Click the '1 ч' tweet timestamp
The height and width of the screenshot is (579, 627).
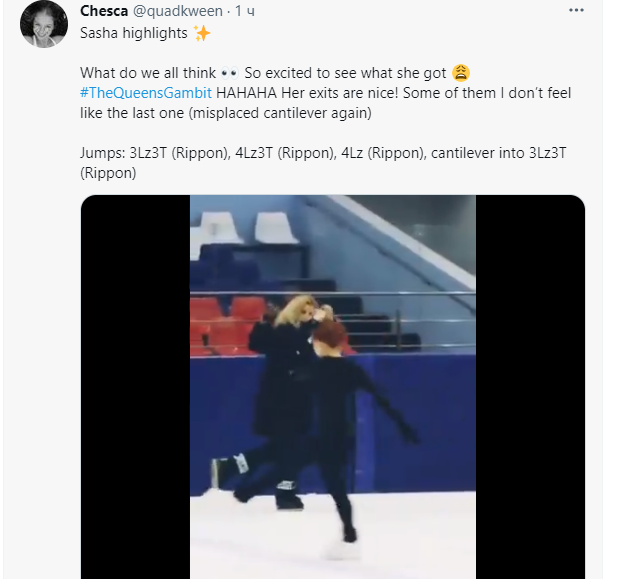(244, 10)
